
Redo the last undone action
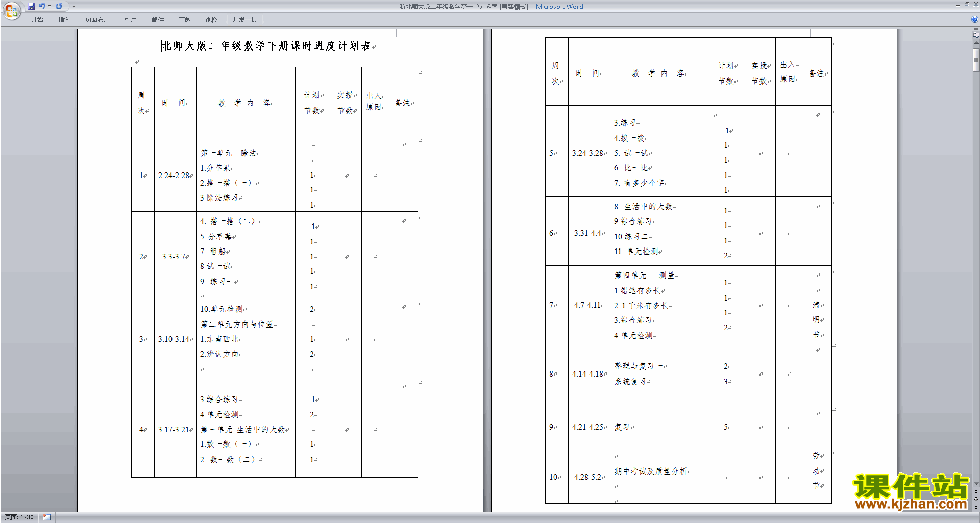pos(59,6)
